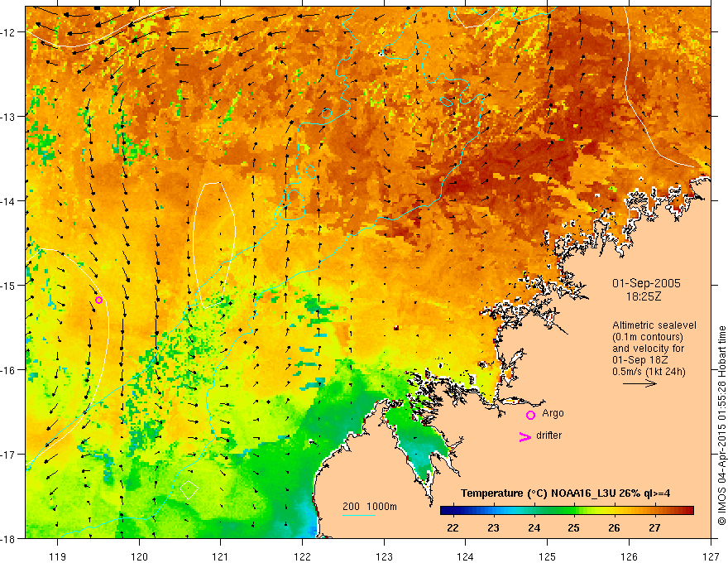This screenshot has width=728, height=563.
Task: Click the magenta Argo float marker on the map
Action: (98, 300)
